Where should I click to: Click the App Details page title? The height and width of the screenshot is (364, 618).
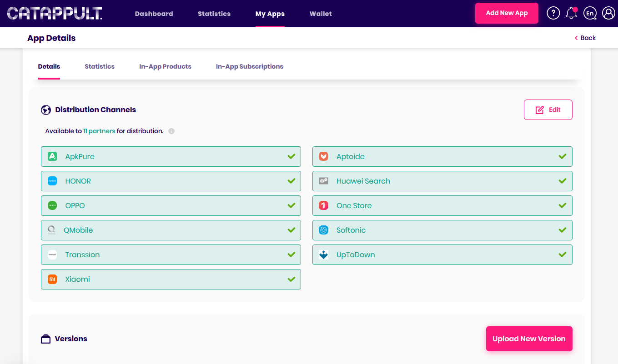click(x=51, y=38)
